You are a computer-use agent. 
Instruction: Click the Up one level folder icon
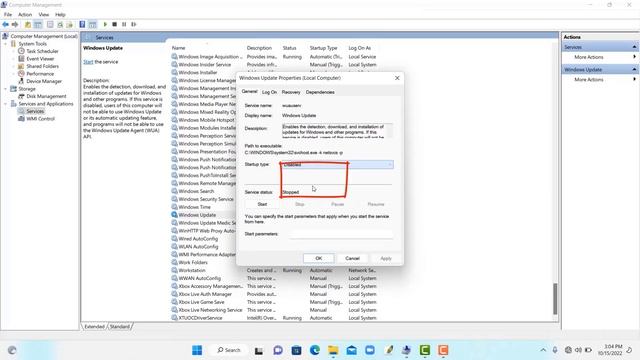click(28, 24)
